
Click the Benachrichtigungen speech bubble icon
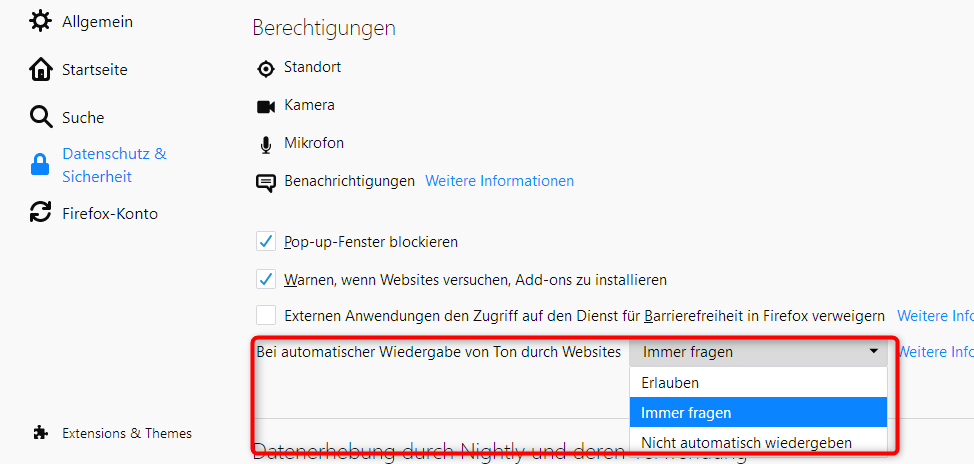pyautogui.click(x=266, y=182)
